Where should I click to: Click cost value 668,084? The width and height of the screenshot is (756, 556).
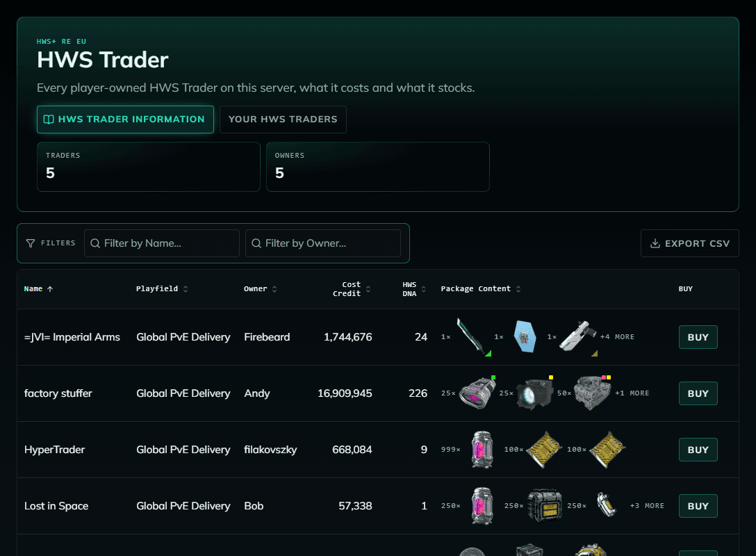point(352,450)
